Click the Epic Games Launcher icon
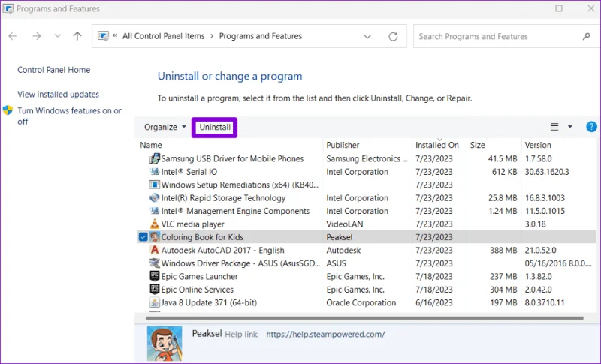The image size is (601, 364). [155, 276]
